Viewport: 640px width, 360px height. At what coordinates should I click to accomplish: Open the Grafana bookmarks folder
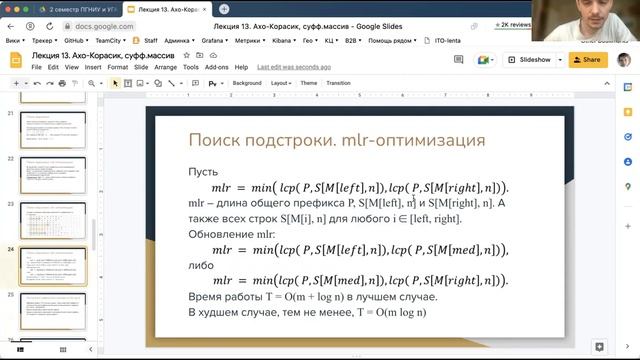pyautogui.click(x=214, y=40)
